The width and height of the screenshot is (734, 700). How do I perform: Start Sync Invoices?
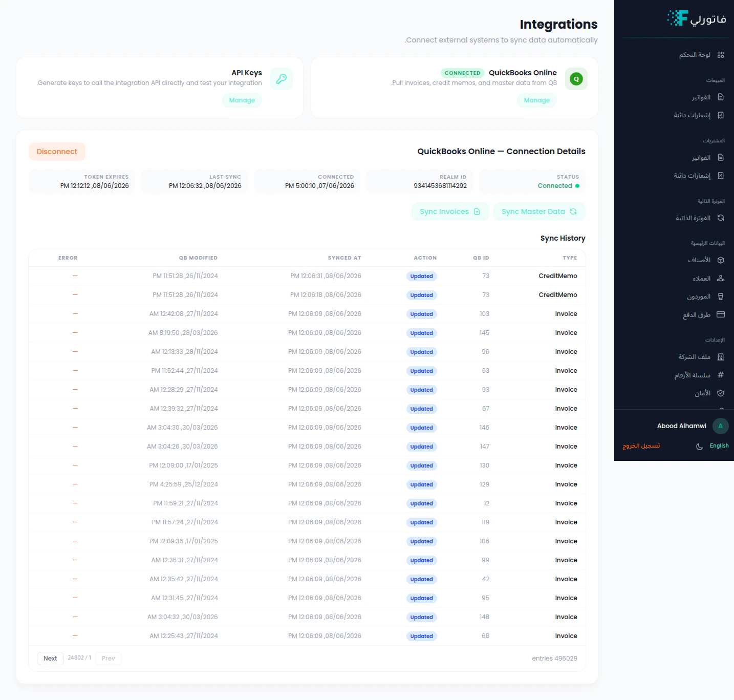(x=450, y=211)
